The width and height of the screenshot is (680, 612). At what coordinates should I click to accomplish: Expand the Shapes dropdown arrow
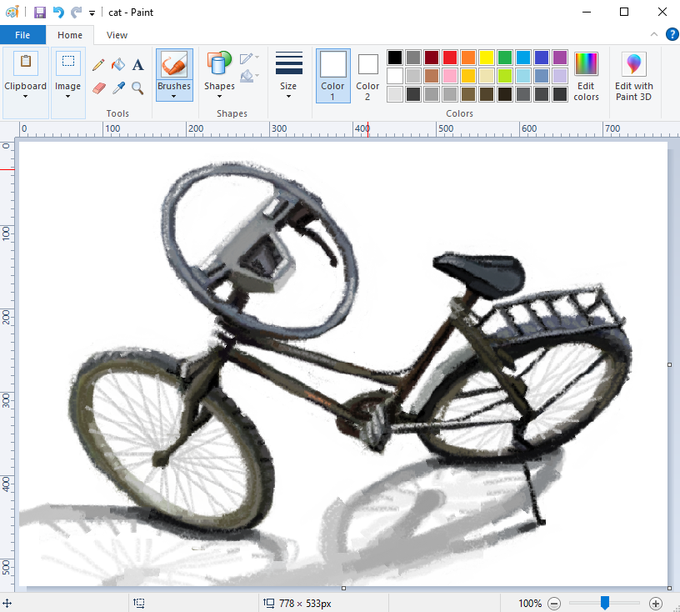point(219,97)
